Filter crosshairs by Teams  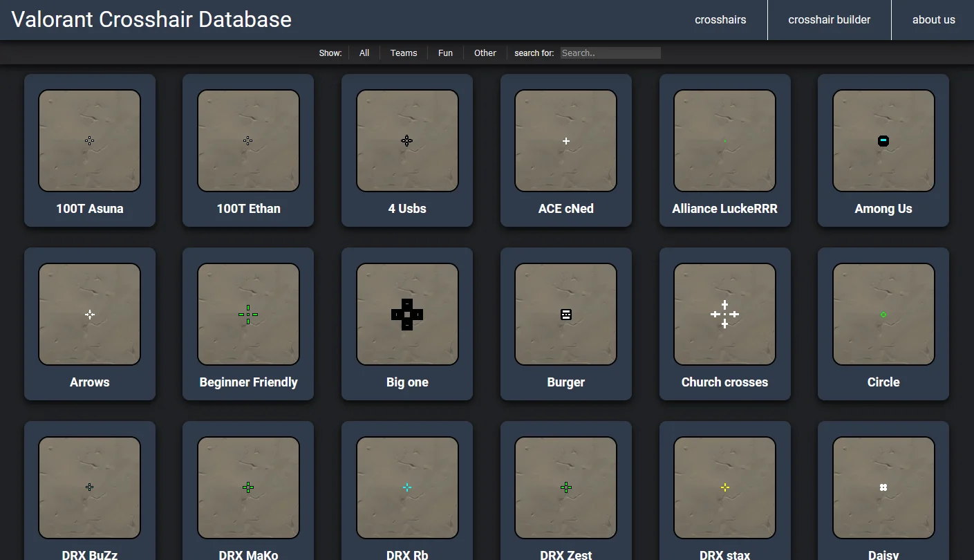(x=403, y=53)
